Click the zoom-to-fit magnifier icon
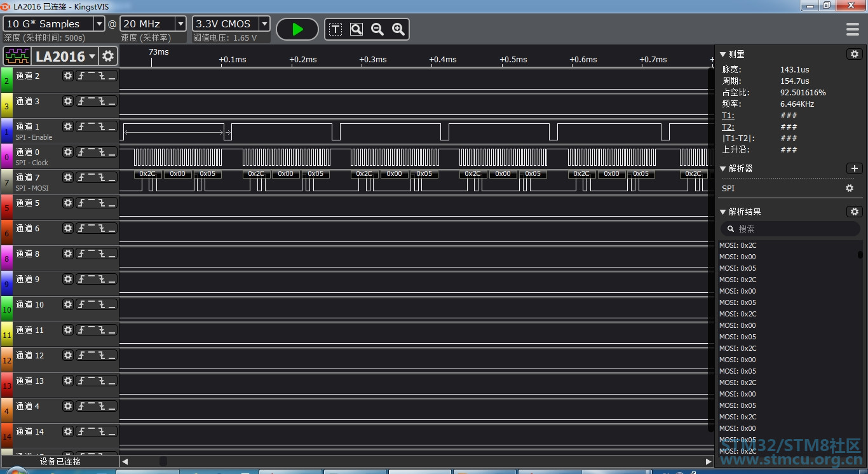 [356, 29]
